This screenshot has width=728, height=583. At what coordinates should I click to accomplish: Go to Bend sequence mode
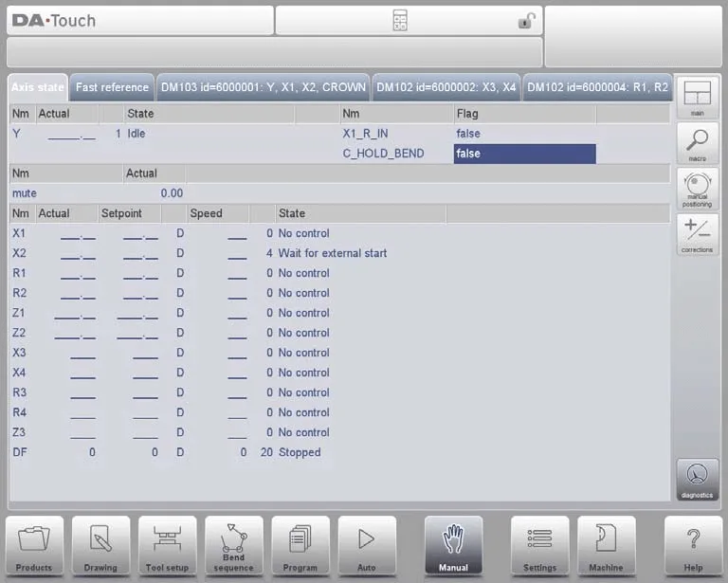(233, 546)
